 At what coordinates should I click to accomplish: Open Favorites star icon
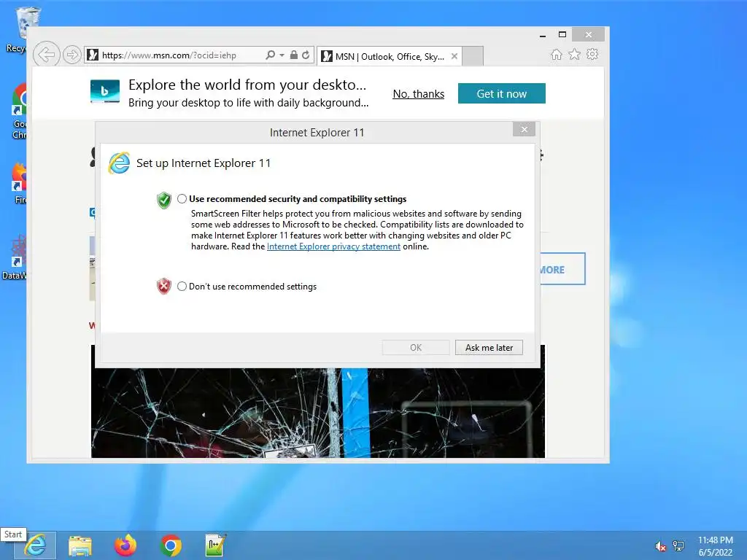pos(575,54)
